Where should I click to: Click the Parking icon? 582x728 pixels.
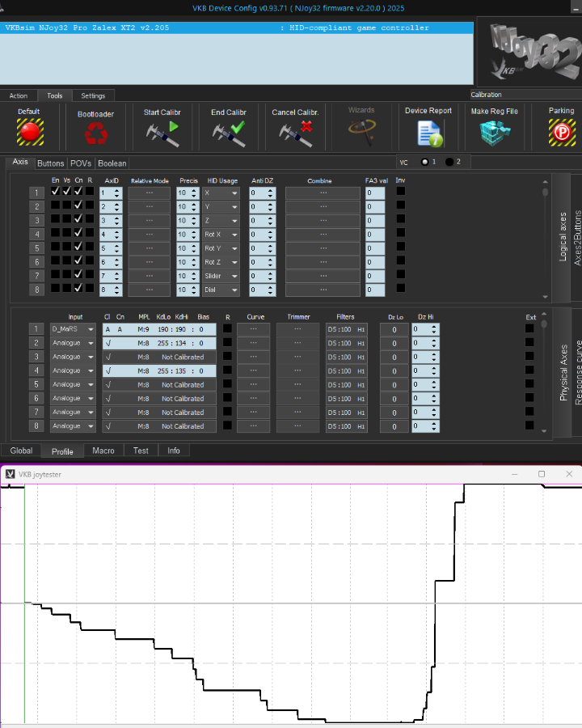point(561,132)
